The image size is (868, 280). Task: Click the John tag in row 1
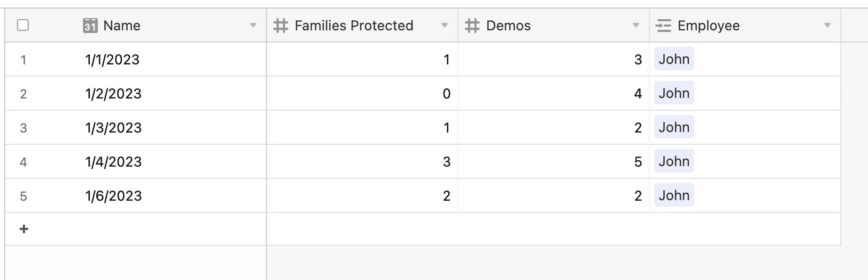pos(674,59)
